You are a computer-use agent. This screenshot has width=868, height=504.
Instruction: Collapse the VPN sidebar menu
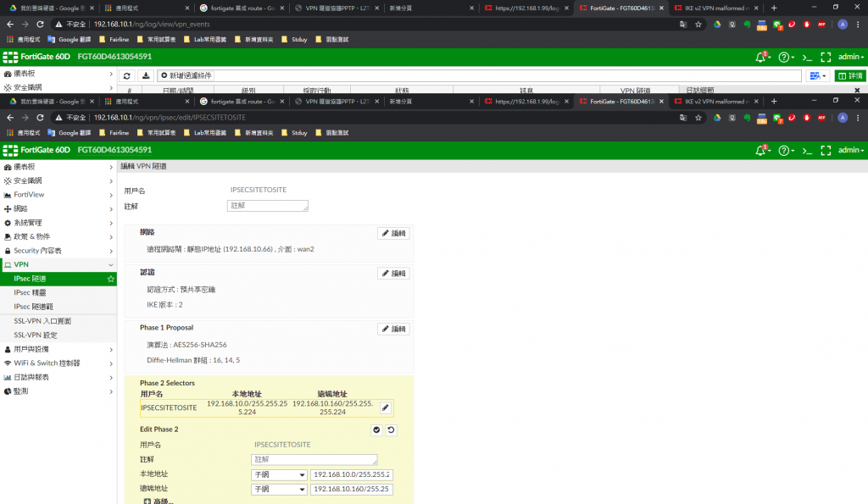pos(58,264)
